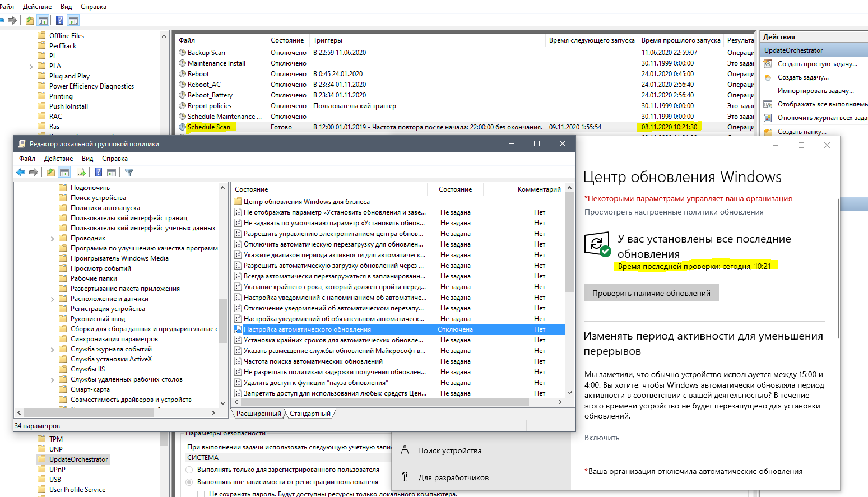Click the filter funnel icon
Viewport: 868px width, 497px height.
coord(129,173)
